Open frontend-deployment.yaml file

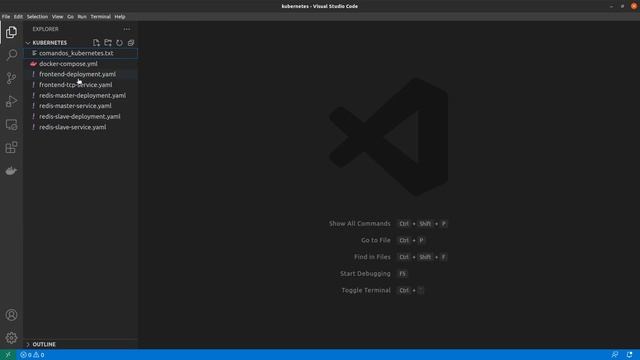(81, 74)
